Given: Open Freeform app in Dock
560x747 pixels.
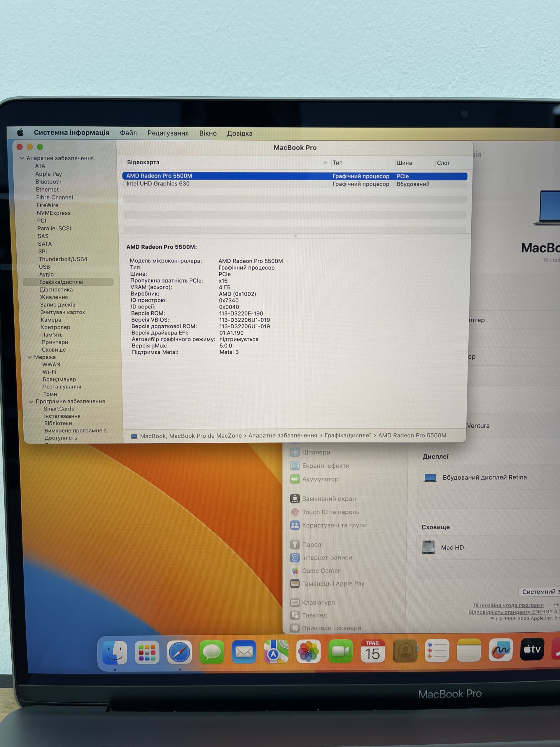Looking at the screenshot, I should click(x=501, y=650).
